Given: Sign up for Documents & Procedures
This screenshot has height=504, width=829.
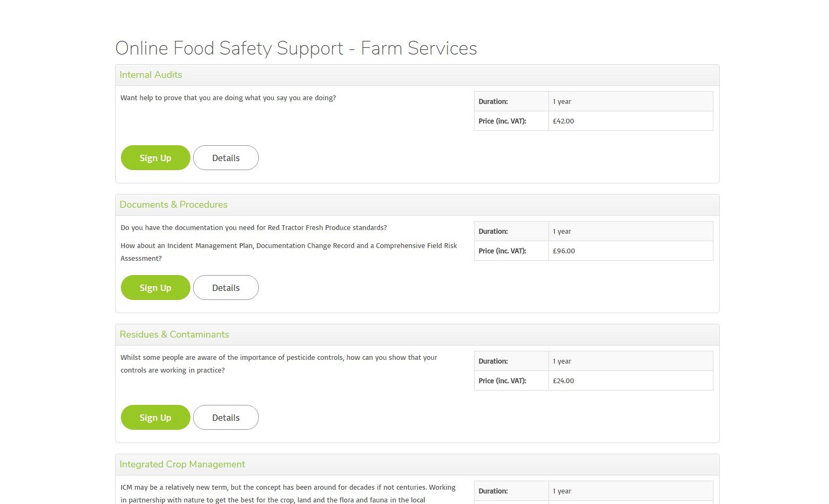Looking at the screenshot, I should (155, 288).
